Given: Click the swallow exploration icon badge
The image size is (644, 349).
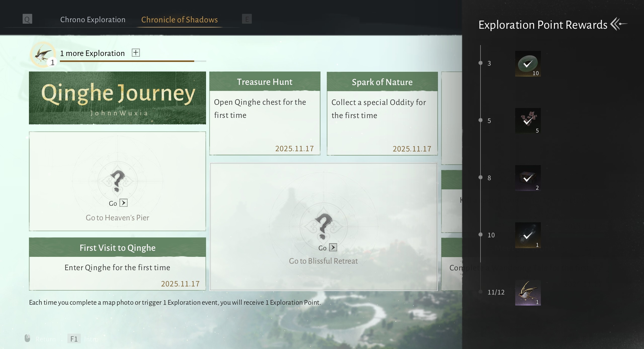Looking at the screenshot, I should coord(43,54).
